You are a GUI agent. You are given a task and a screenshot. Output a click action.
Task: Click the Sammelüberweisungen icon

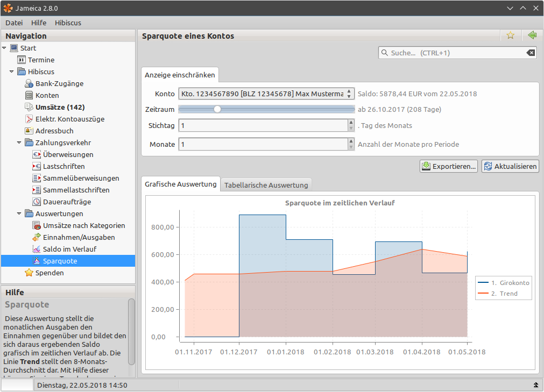point(37,178)
